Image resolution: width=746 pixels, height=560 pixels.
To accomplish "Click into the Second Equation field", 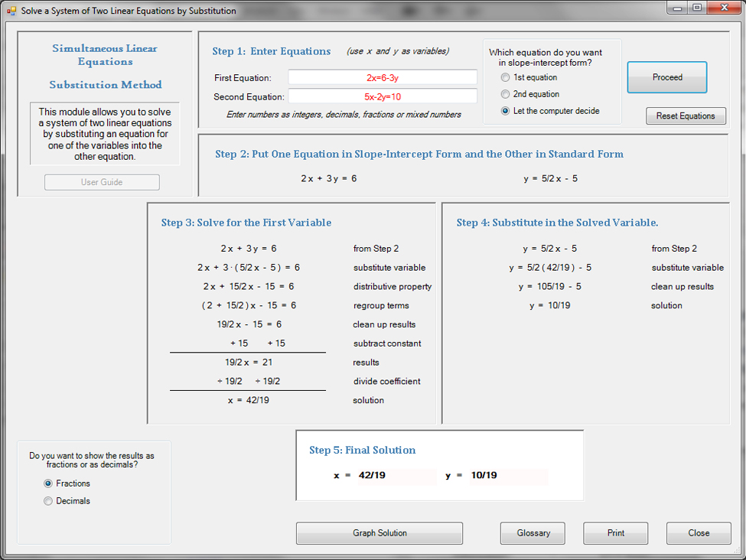I will [x=382, y=97].
